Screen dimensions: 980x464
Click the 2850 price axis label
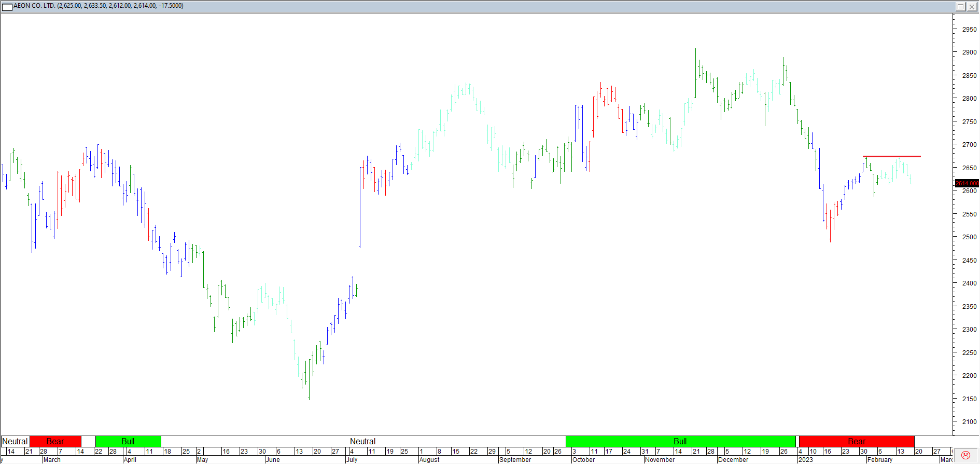(x=969, y=76)
